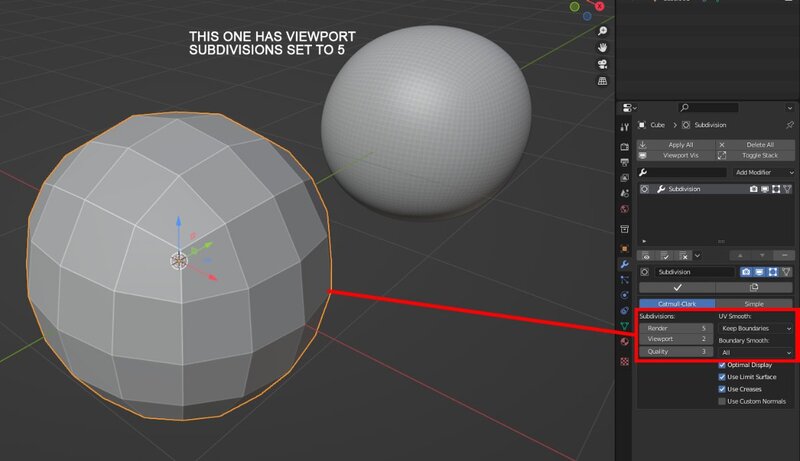Enable Use Custom Normals checkbox
800x461 pixels.
pyautogui.click(x=722, y=401)
